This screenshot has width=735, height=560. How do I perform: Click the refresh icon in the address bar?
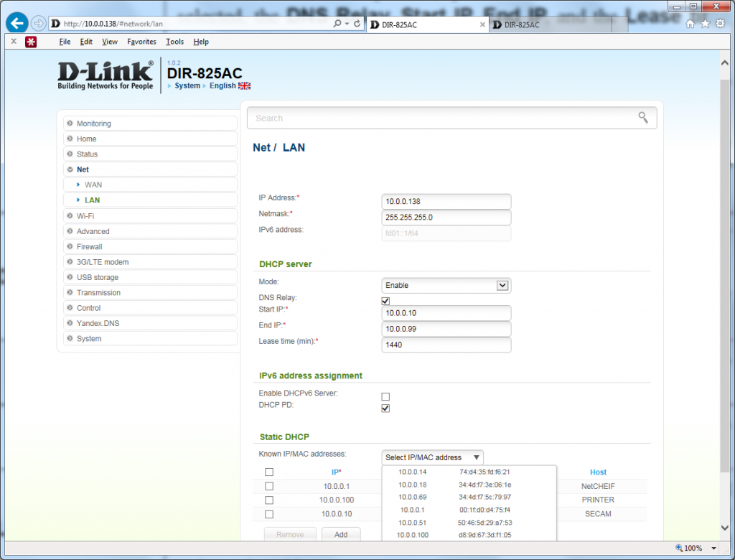(x=357, y=24)
